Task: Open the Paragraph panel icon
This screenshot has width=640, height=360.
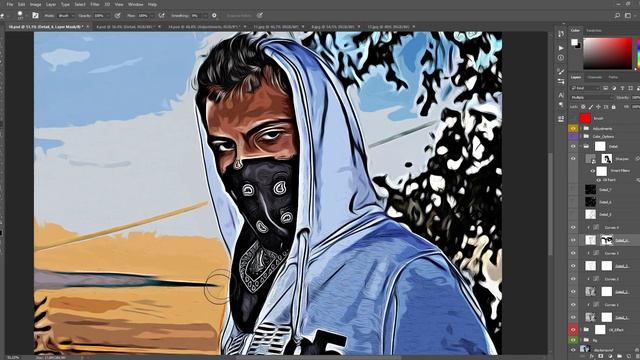Action: click(561, 105)
